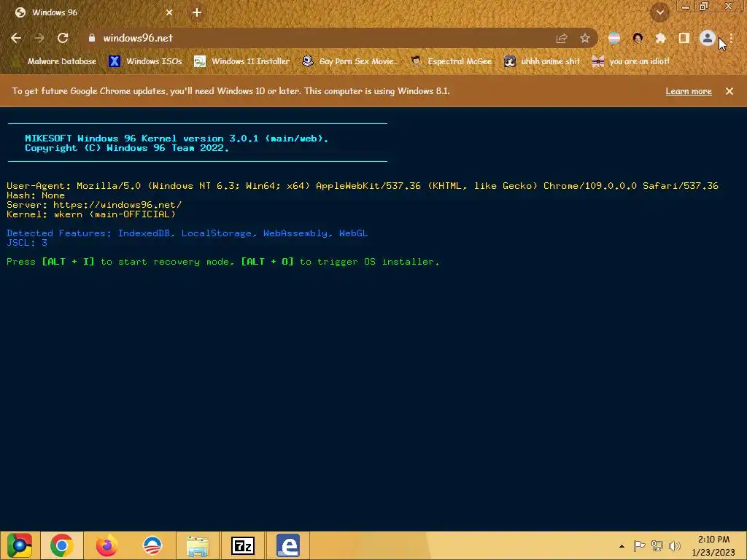Open the Espectral McGee bookmark
This screenshot has width=747, height=560.
(451, 61)
